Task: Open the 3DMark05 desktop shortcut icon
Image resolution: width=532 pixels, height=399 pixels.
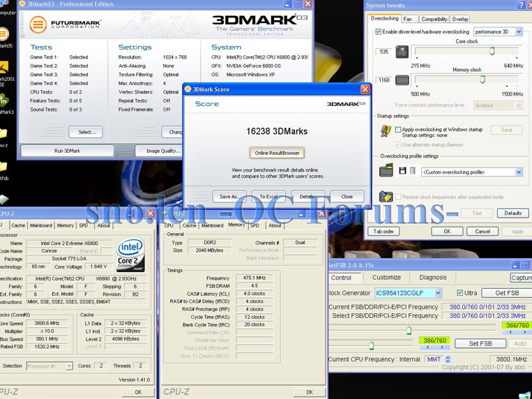Action: 3,34
